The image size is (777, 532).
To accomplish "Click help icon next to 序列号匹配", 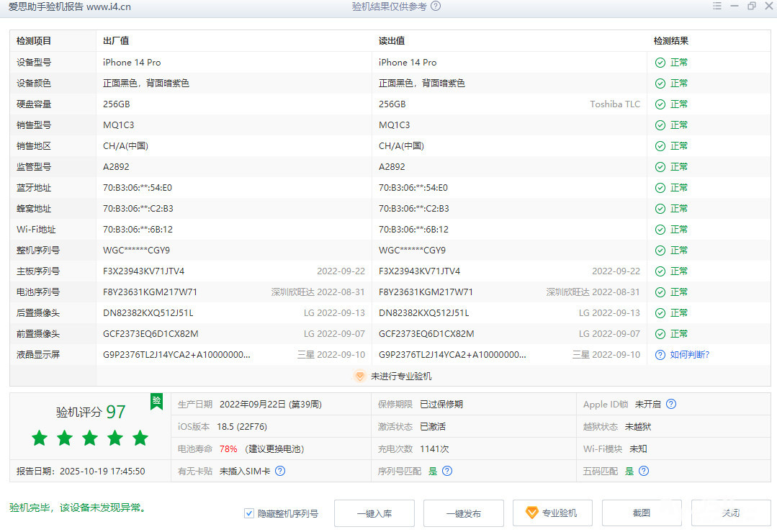I will [447, 471].
